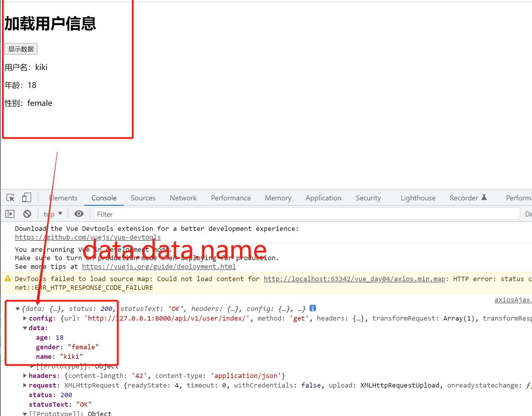Click the status: 200 property row
This screenshot has height=416, width=532.
50,395
